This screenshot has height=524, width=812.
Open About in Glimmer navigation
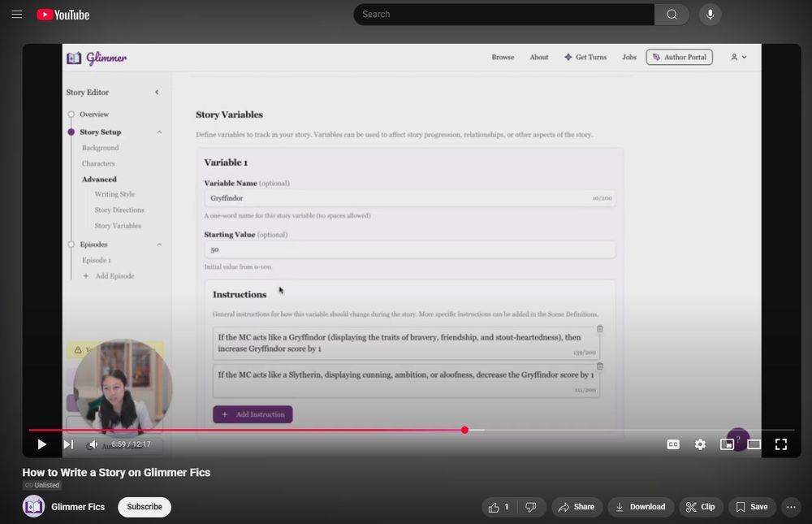(538, 57)
